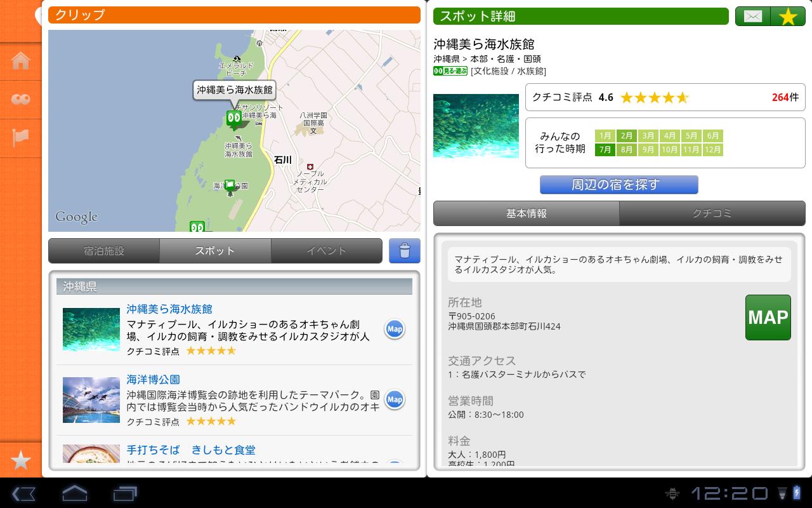Open favorites star in orange sidebar
Screen dimensions: 812x508
20,460
